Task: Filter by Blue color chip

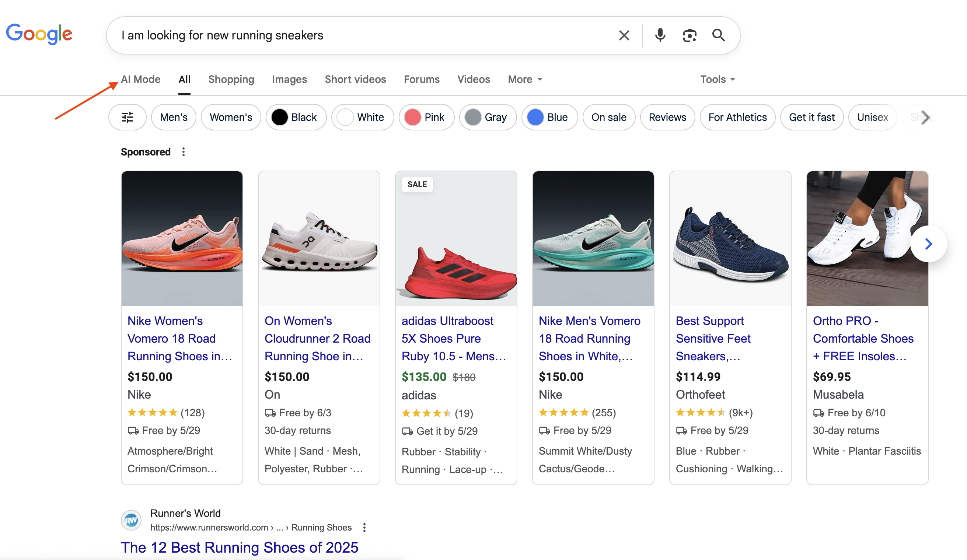Action: (549, 117)
